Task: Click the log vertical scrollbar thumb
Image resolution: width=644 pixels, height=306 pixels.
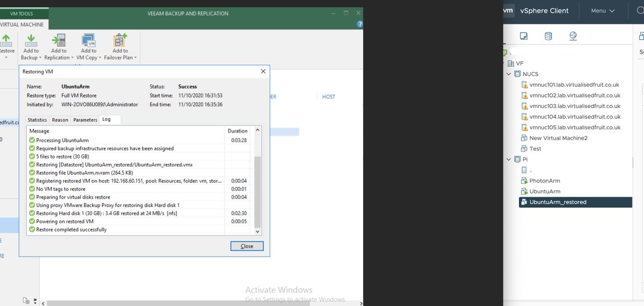Action: tap(257, 191)
